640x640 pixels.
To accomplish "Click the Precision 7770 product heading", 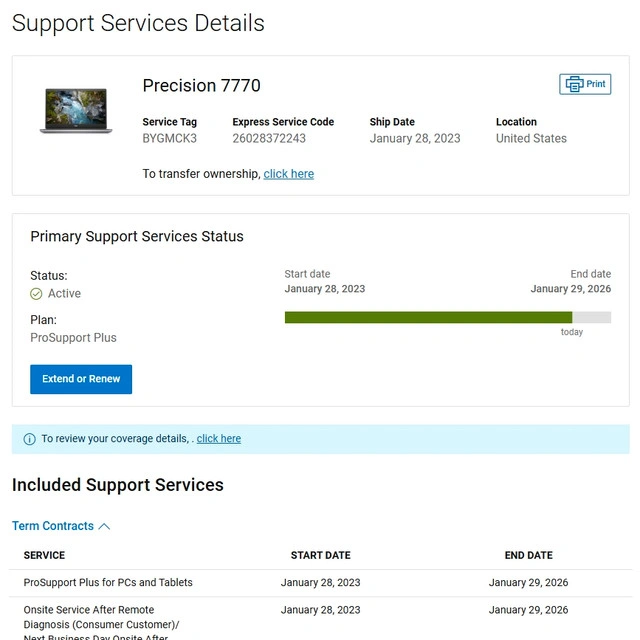I will tap(201, 86).
